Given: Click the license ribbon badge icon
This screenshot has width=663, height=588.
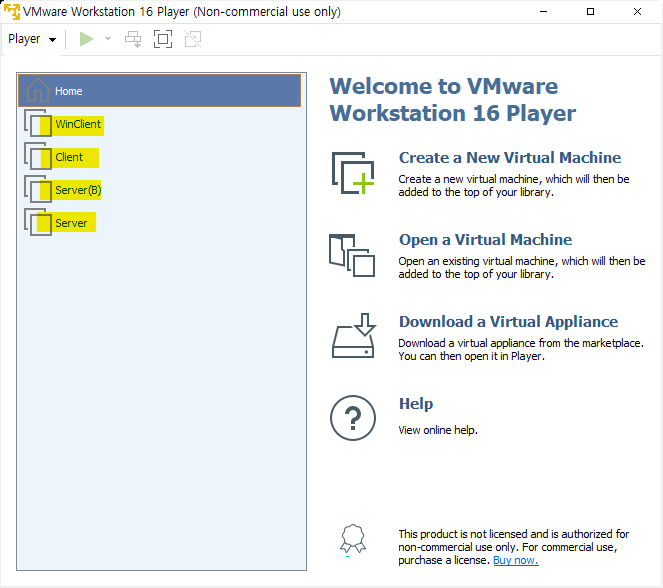Looking at the screenshot, I should click(353, 539).
